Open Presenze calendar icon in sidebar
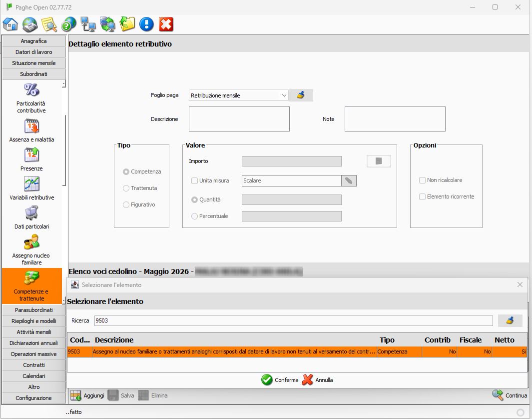Viewport: 532px width, 419px height. click(x=32, y=155)
